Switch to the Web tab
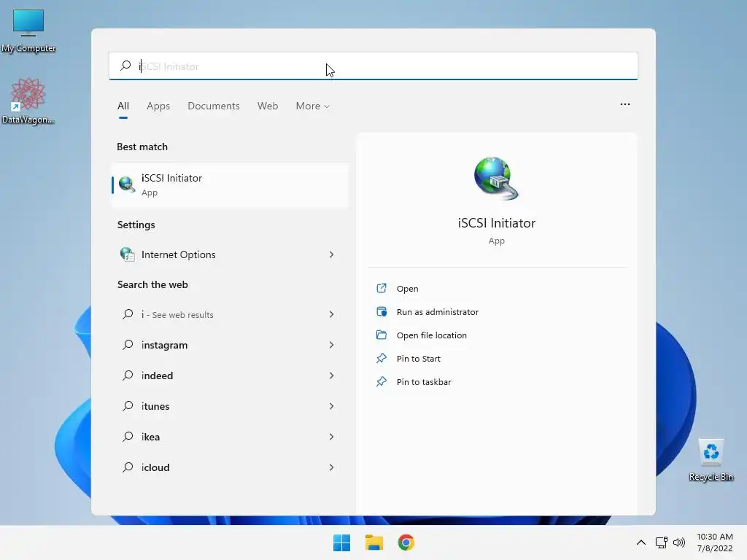Image resolution: width=747 pixels, height=560 pixels. (268, 106)
